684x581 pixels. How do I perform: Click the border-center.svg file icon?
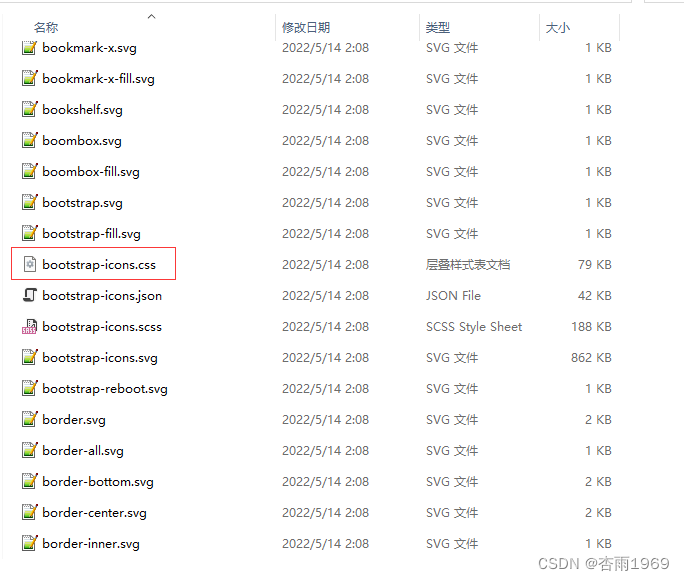(x=30, y=513)
